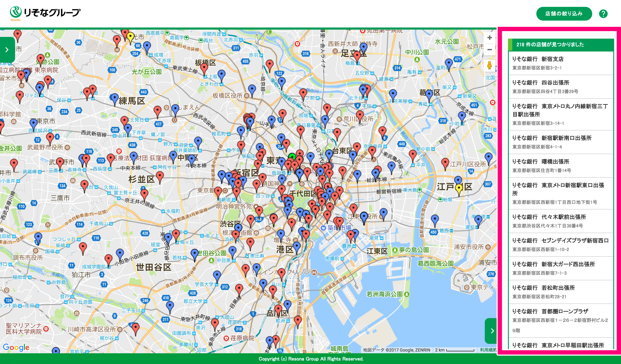This screenshot has height=364, width=621.
Task: Open りそな銀行 新宿支店 list entry
Action: coord(561,63)
